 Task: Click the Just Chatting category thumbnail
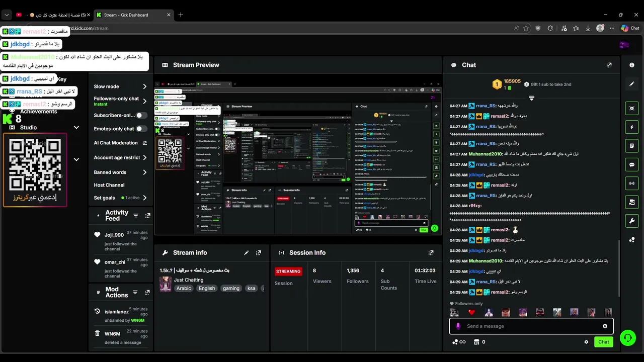click(166, 284)
